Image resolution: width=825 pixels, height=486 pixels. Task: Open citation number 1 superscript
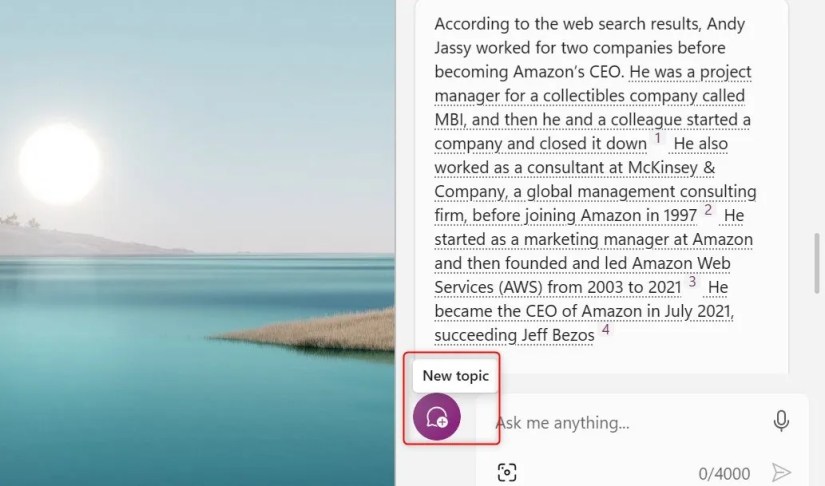pyautogui.click(x=658, y=138)
